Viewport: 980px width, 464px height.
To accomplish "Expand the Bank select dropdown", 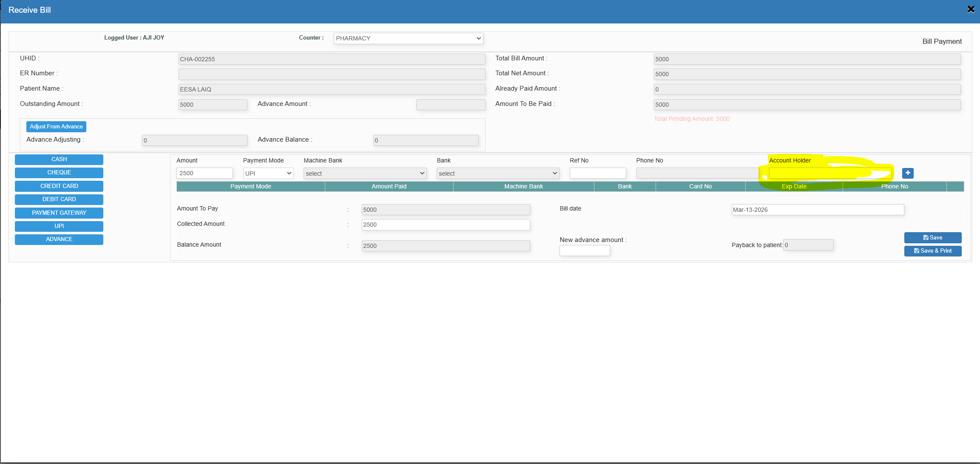I will click(497, 174).
